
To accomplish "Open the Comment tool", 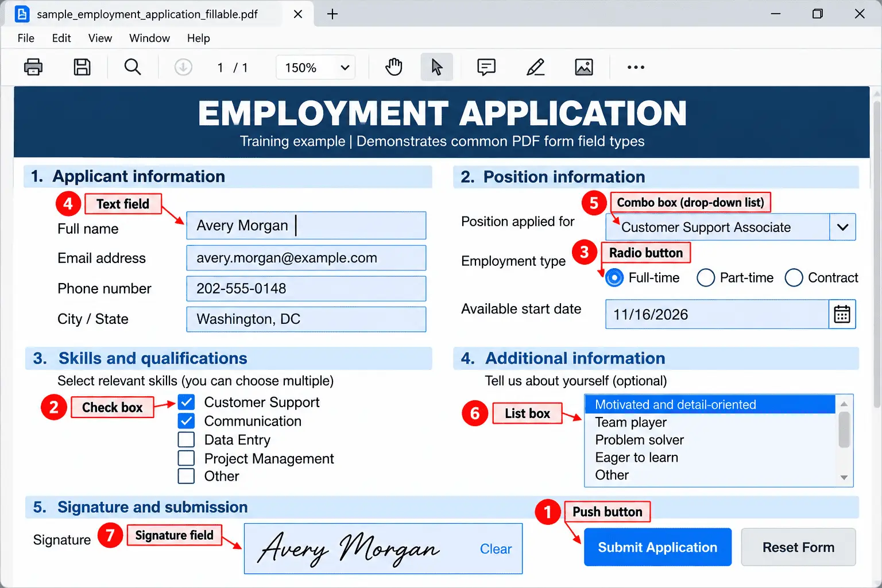I will 486,67.
